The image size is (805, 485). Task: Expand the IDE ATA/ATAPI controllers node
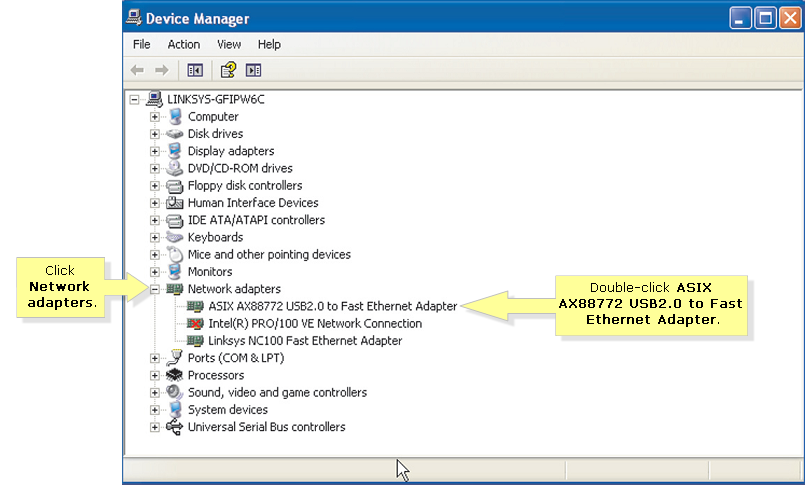pos(155,220)
